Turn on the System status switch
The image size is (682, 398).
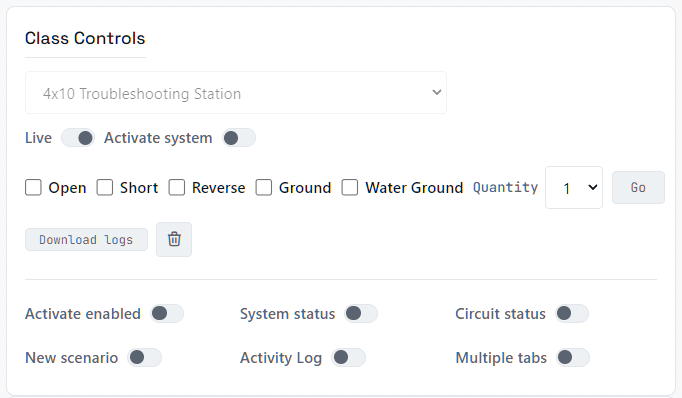point(361,314)
